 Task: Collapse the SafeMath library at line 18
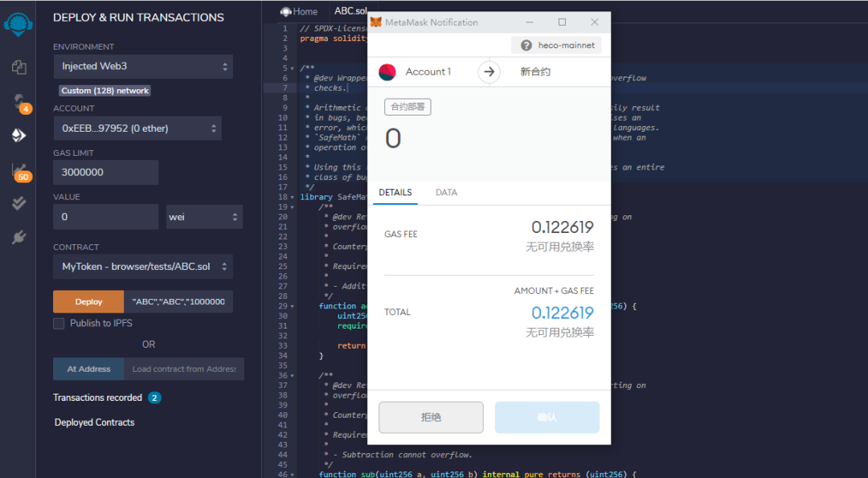coord(293,197)
